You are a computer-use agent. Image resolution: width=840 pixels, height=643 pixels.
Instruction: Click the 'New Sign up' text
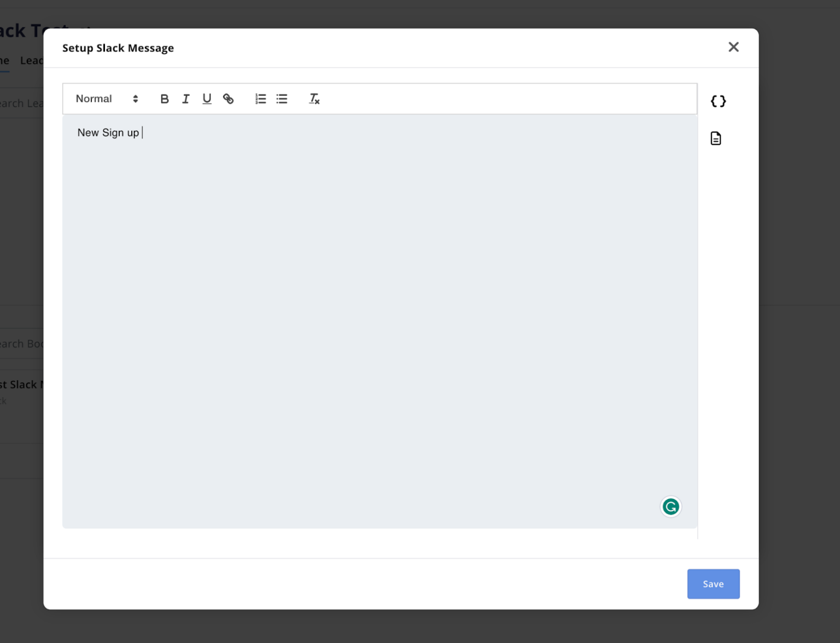coord(108,133)
